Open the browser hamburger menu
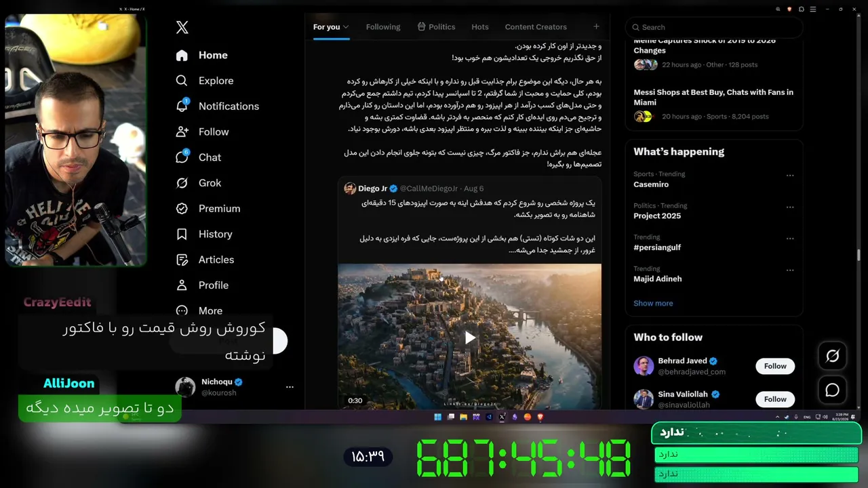The width and height of the screenshot is (868, 488). [812, 9]
